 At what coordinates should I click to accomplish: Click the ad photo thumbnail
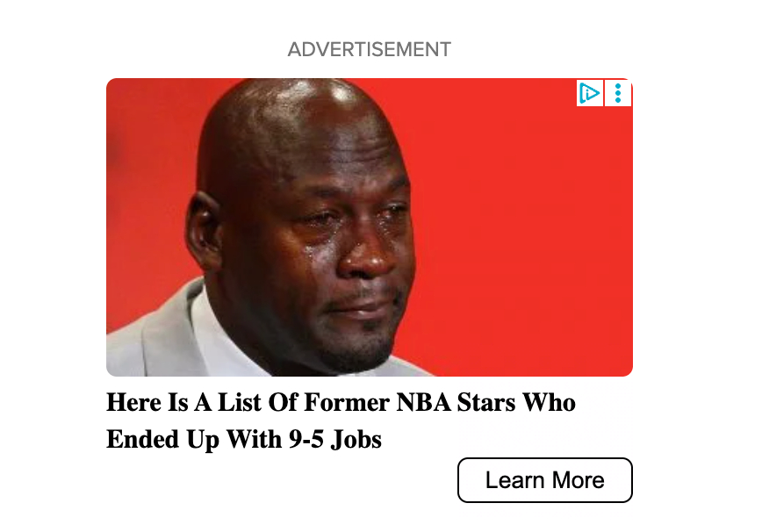(x=370, y=226)
